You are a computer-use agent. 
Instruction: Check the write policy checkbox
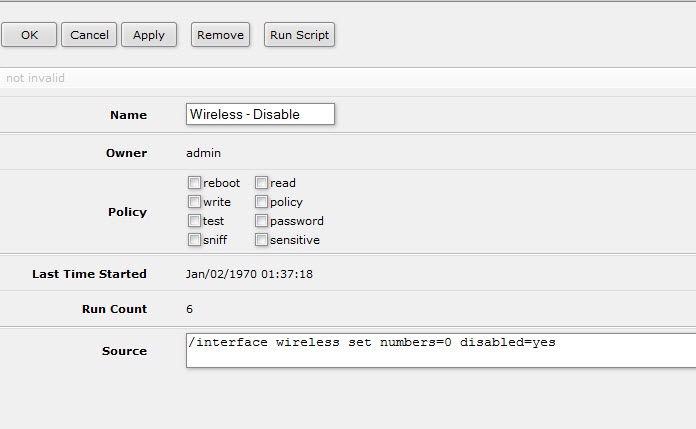194,202
